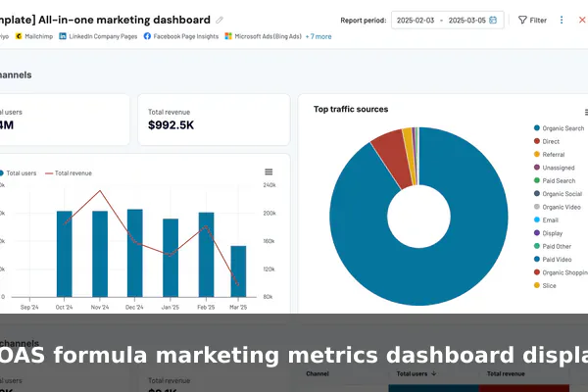588x392 pixels.
Task: Click the Mar '25 bar
Action: pos(238,271)
